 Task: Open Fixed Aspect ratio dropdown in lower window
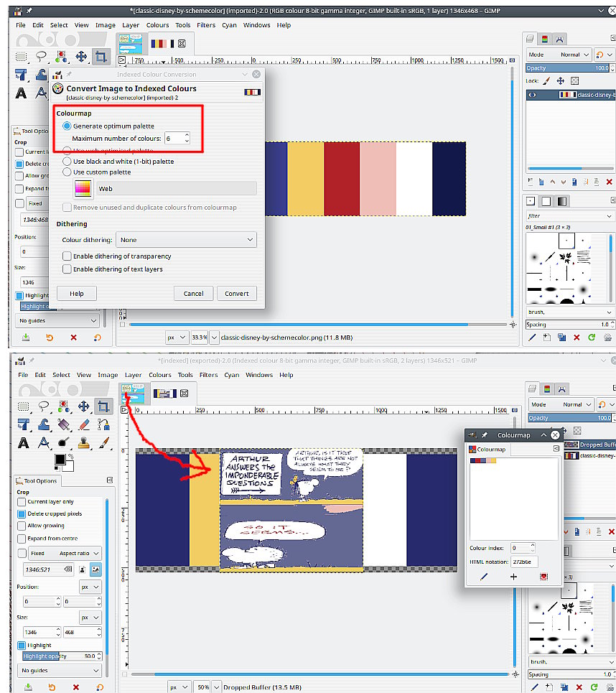pyautogui.click(x=65, y=554)
